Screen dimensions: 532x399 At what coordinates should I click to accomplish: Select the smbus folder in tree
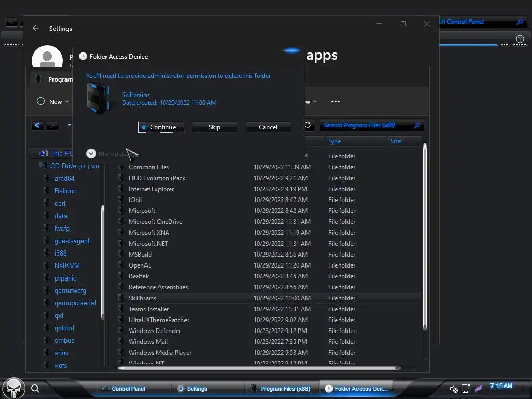64,341
